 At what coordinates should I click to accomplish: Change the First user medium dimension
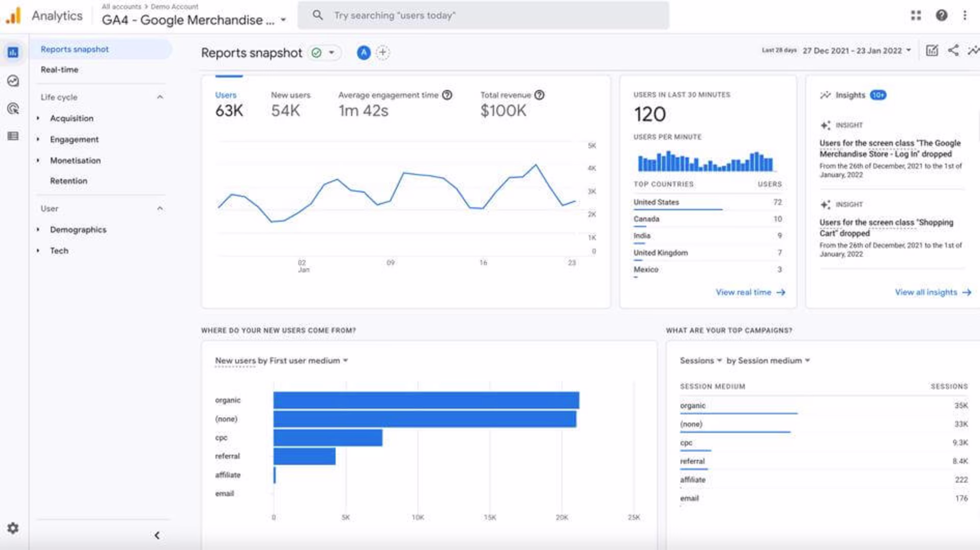click(x=309, y=361)
